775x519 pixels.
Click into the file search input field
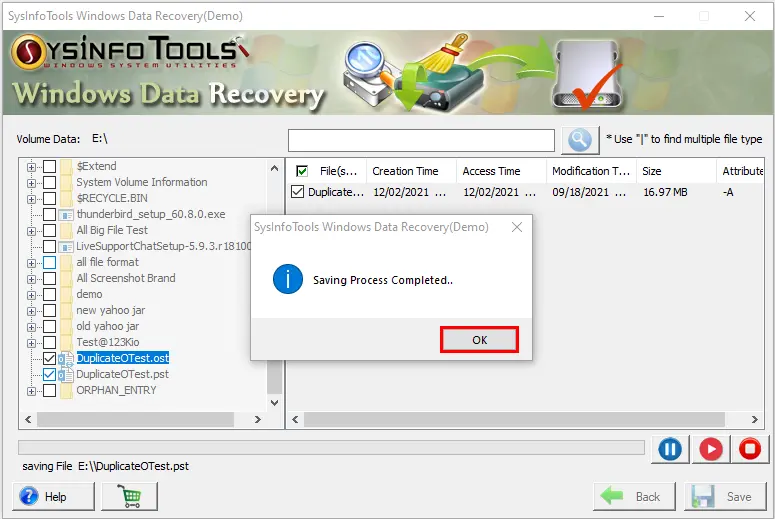click(x=421, y=140)
